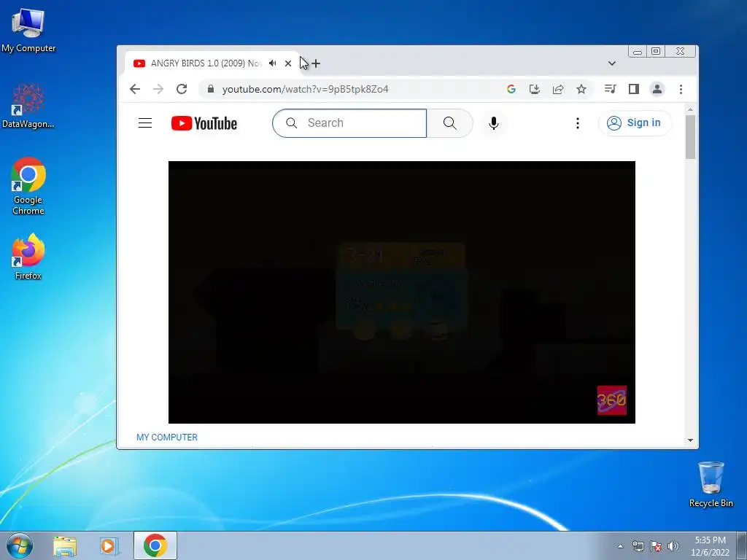Screen dimensions: 747x560
Task: Go forward in browser history
Action: coord(158,89)
